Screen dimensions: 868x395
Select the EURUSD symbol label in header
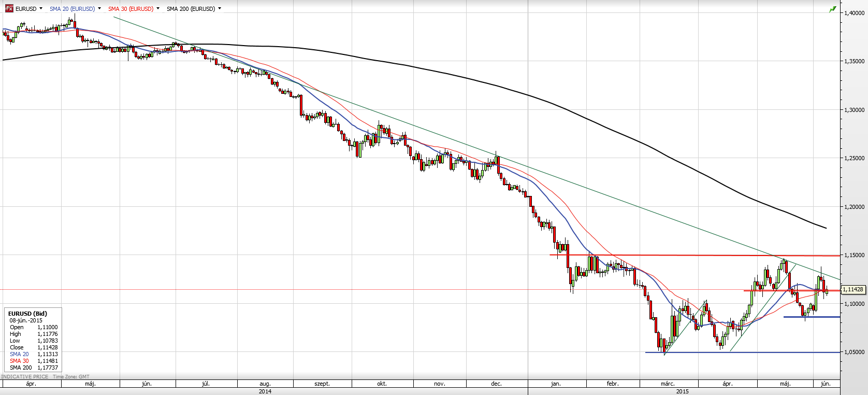click(26, 9)
